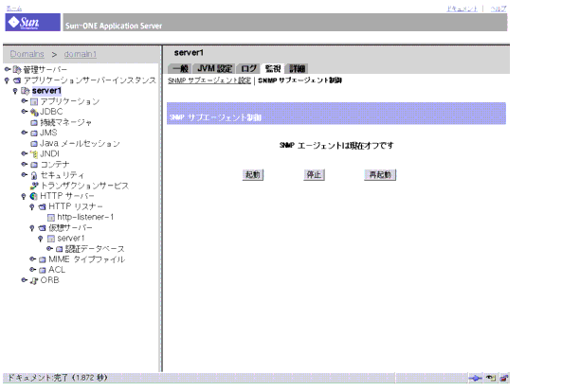Click the 認証データベース folder icon
This screenshot has height=392, width=580.
pyautogui.click(x=59, y=249)
